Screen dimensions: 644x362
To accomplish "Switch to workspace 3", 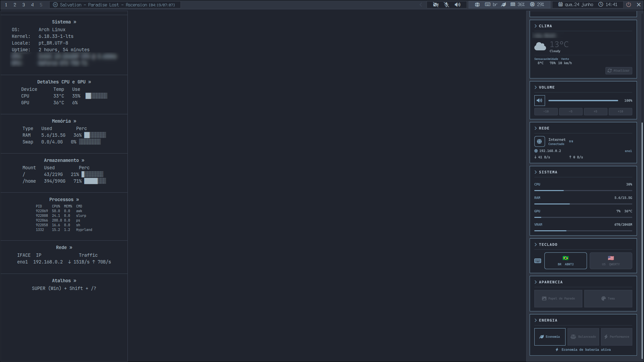I will coord(23,5).
